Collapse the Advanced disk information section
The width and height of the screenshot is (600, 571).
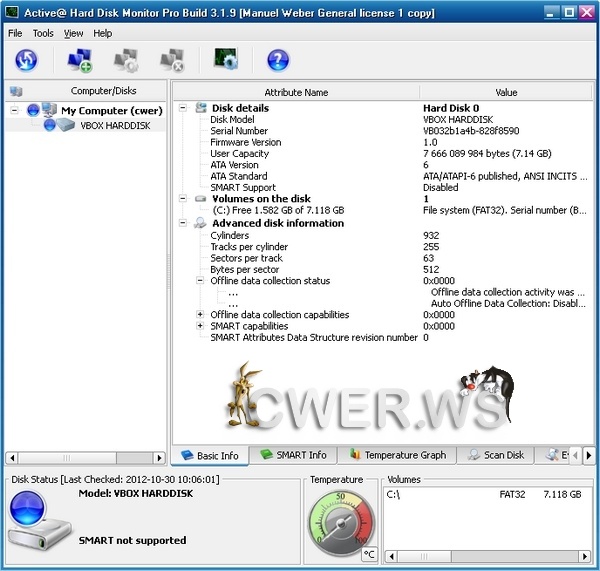click(183, 223)
